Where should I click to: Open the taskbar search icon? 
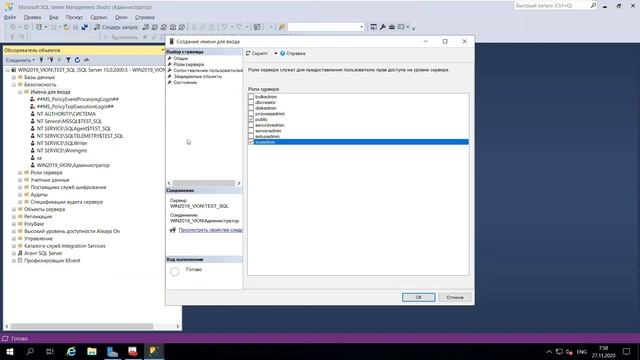point(30,351)
